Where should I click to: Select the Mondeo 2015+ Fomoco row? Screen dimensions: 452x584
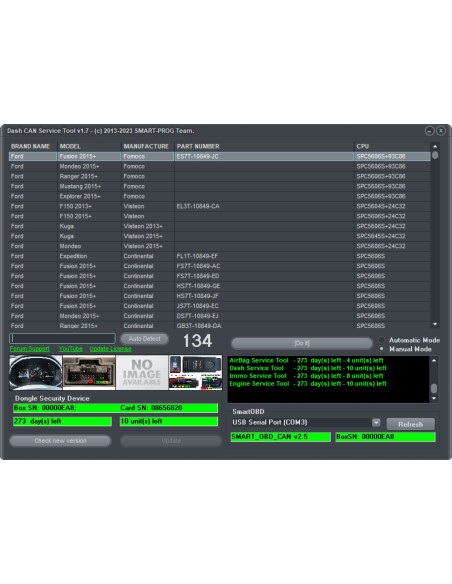219,166
